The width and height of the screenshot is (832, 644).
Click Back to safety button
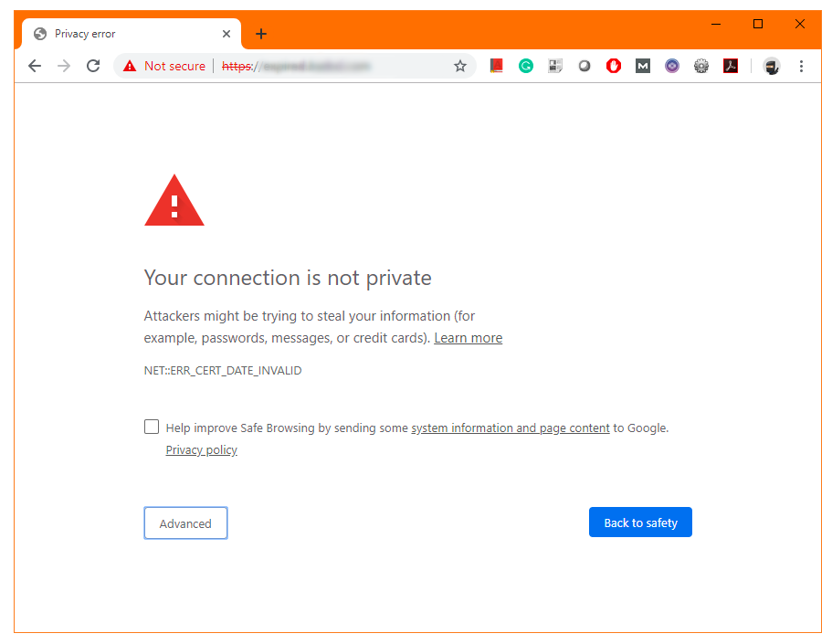(640, 523)
